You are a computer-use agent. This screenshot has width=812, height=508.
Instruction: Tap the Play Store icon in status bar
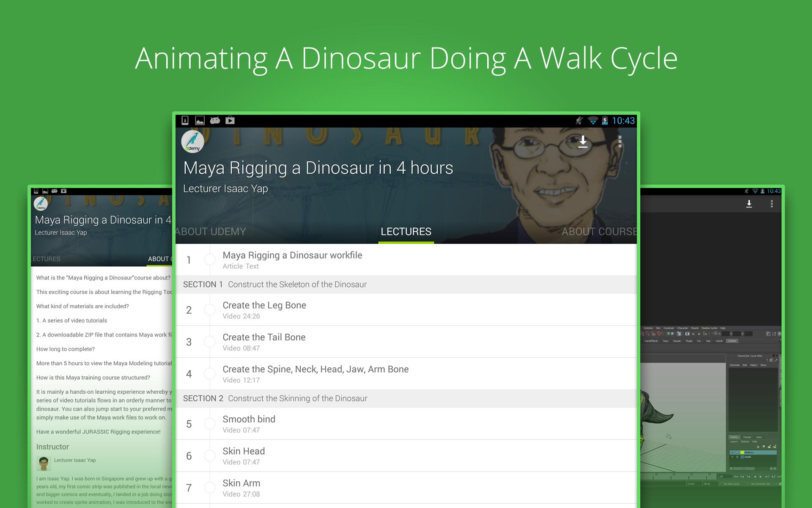tap(230, 121)
